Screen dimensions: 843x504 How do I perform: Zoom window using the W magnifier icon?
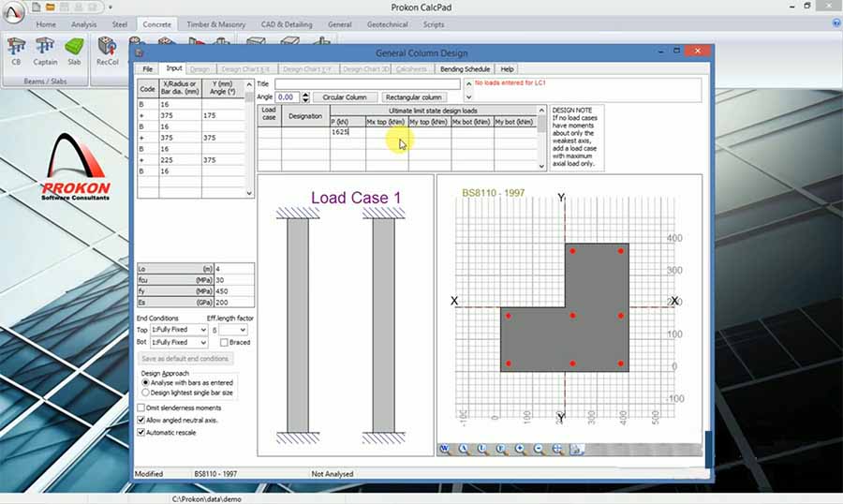pos(445,449)
